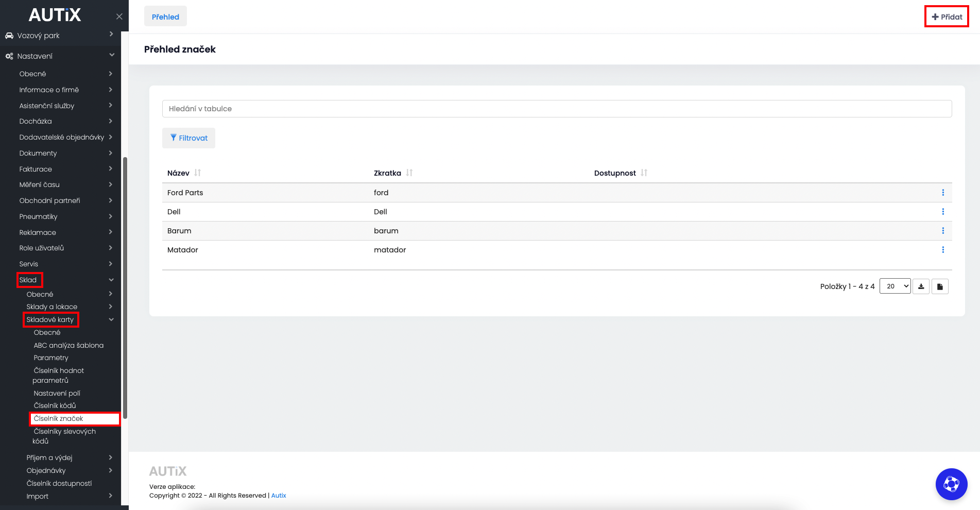The image size is (980, 510).
Task: Collapse the Sklad section chevron
Action: tap(111, 280)
